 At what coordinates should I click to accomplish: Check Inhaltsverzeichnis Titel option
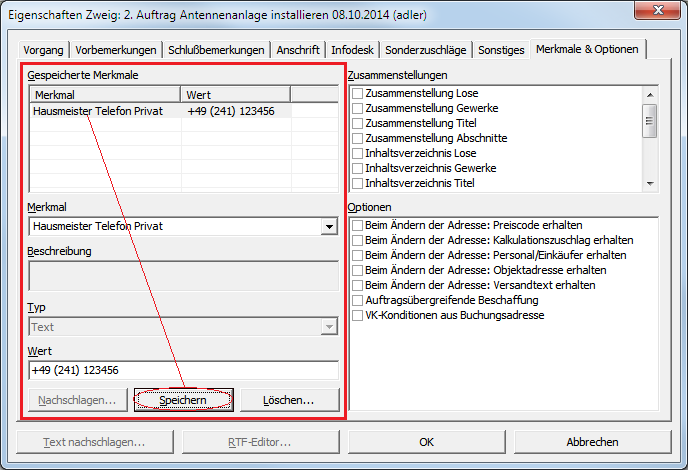tap(358, 183)
